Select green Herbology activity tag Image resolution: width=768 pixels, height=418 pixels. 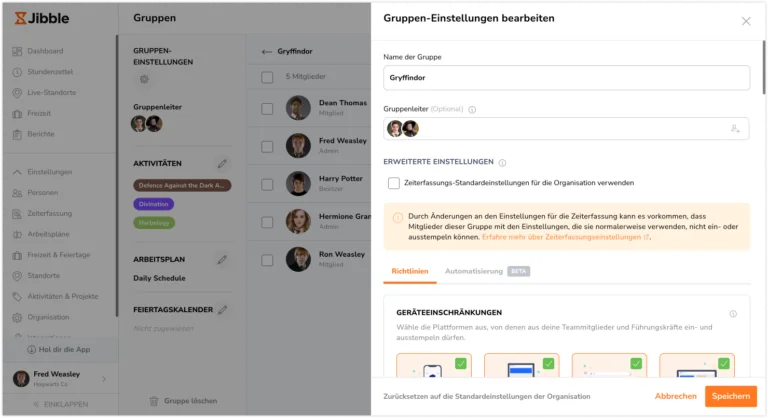coord(154,222)
